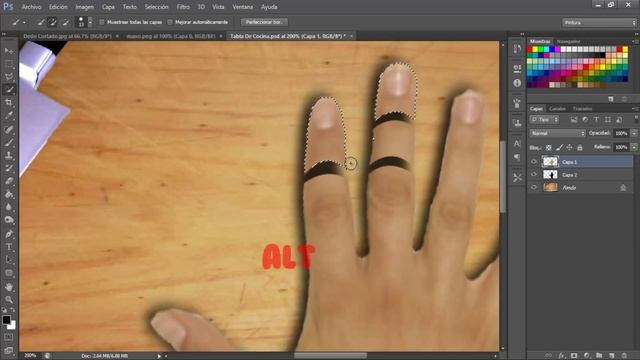The height and width of the screenshot is (360, 640).
Task: Select the Path Selection tool
Action: (9, 260)
